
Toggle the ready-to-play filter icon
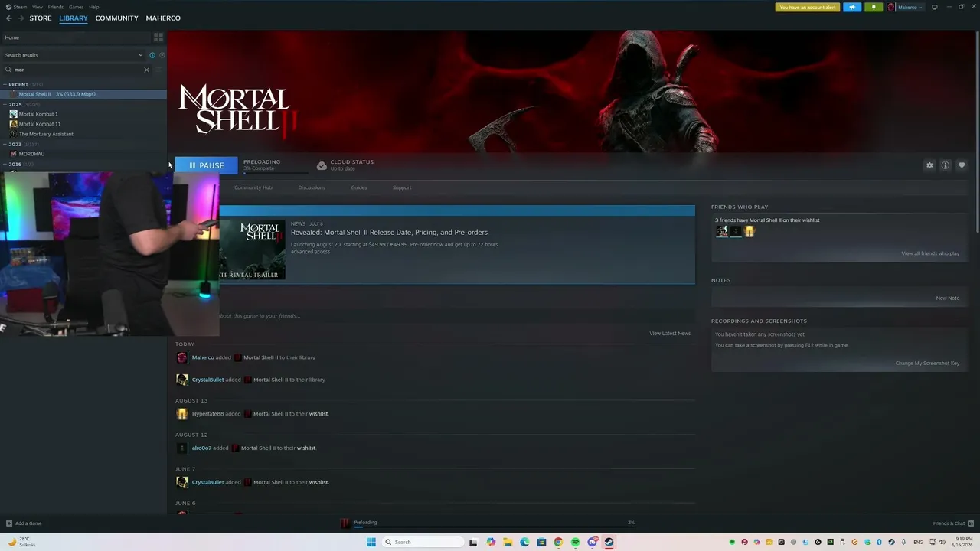click(162, 55)
